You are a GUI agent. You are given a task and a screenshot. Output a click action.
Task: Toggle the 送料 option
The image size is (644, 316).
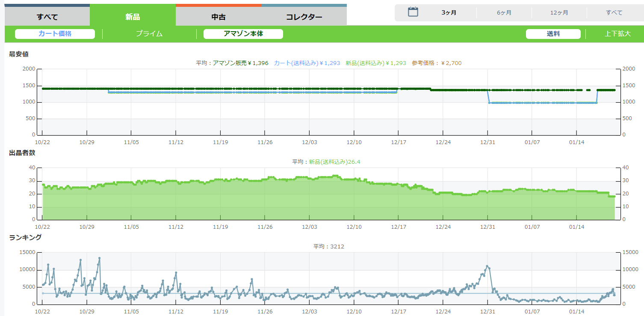pyautogui.click(x=553, y=34)
